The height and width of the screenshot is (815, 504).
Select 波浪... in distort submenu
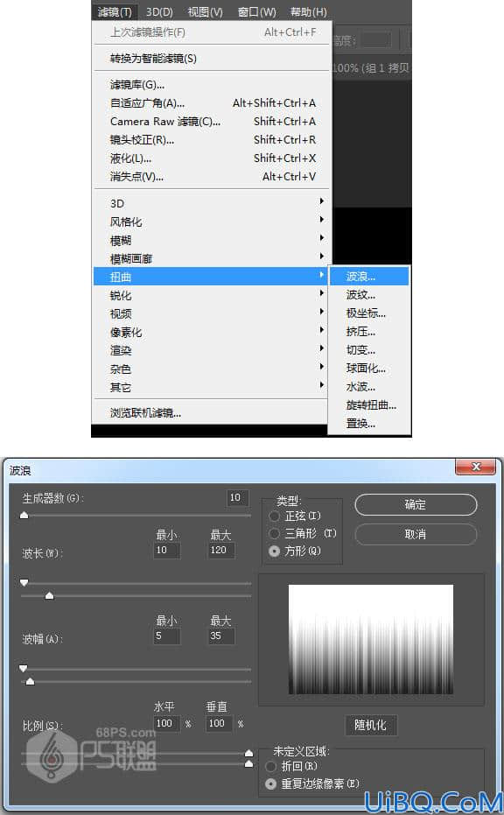tap(369, 277)
